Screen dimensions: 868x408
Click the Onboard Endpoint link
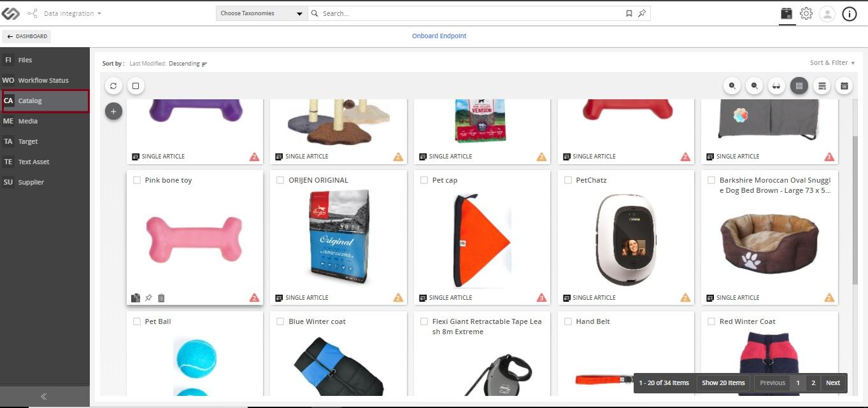pyautogui.click(x=439, y=36)
